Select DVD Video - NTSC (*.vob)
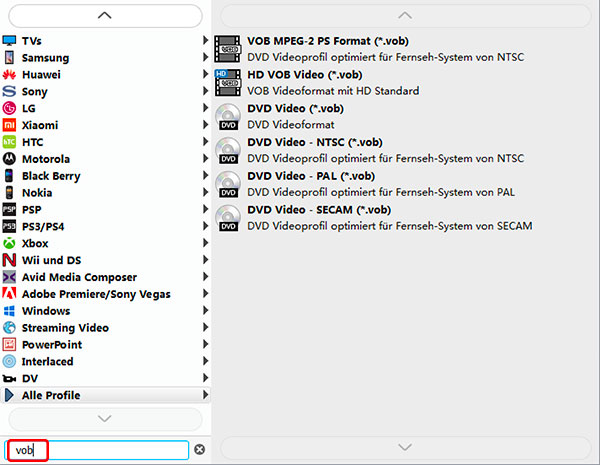 tap(315, 142)
